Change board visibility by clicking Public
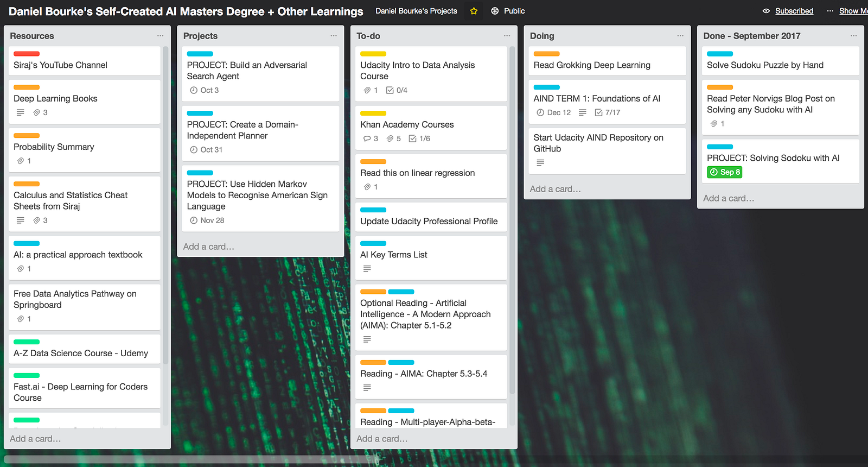The height and width of the screenshot is (467, 868). (x=514, y=11)
